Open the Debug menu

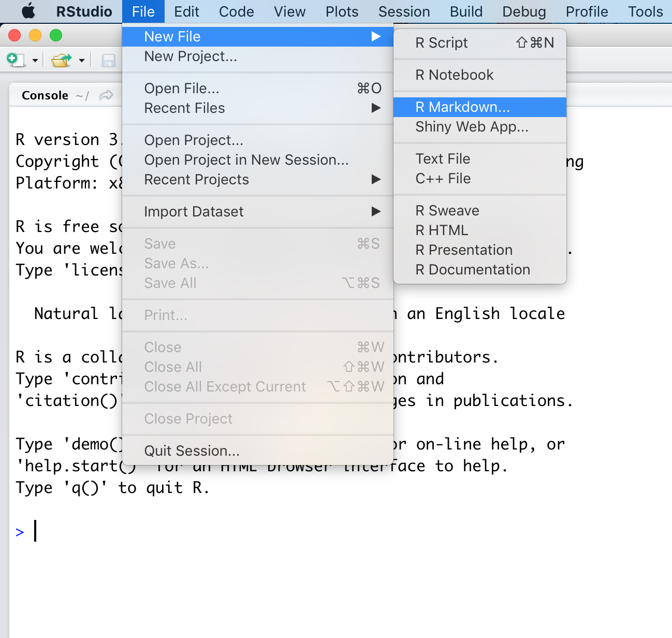524,11
